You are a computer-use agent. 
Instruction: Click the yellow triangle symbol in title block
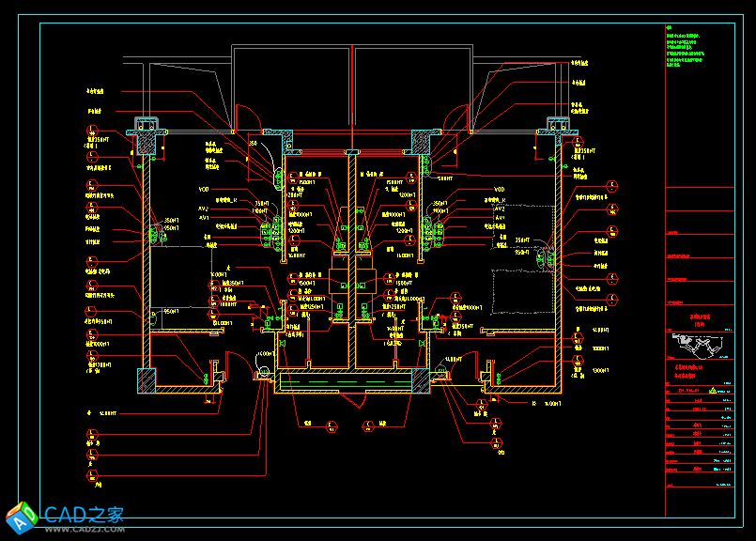coord(713,388)
